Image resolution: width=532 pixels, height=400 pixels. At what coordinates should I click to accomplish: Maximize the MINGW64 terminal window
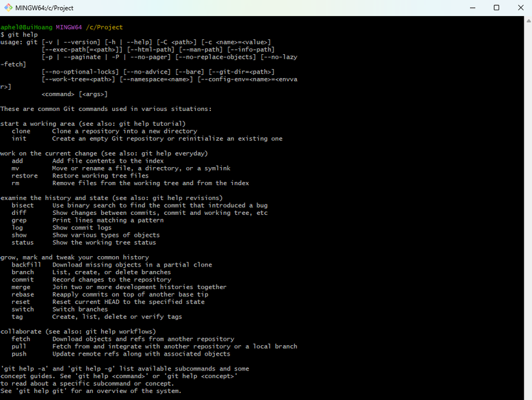(497, 8)
